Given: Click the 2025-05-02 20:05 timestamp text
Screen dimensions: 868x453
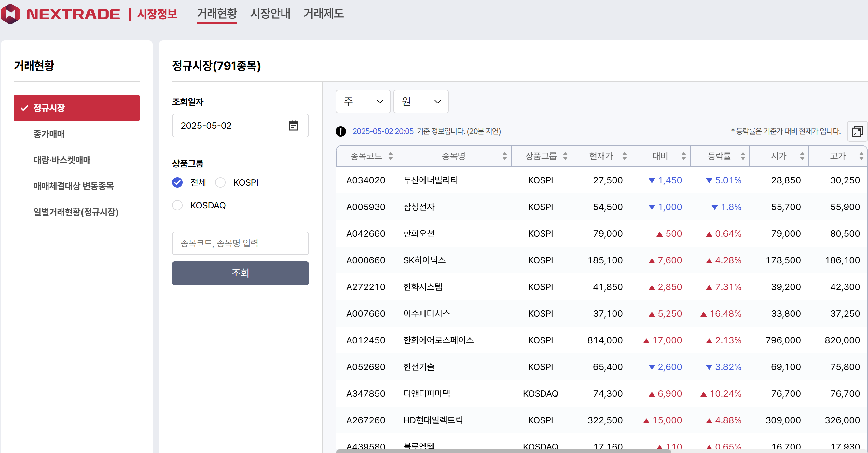Looking at the screenshot, I should 383,131.
